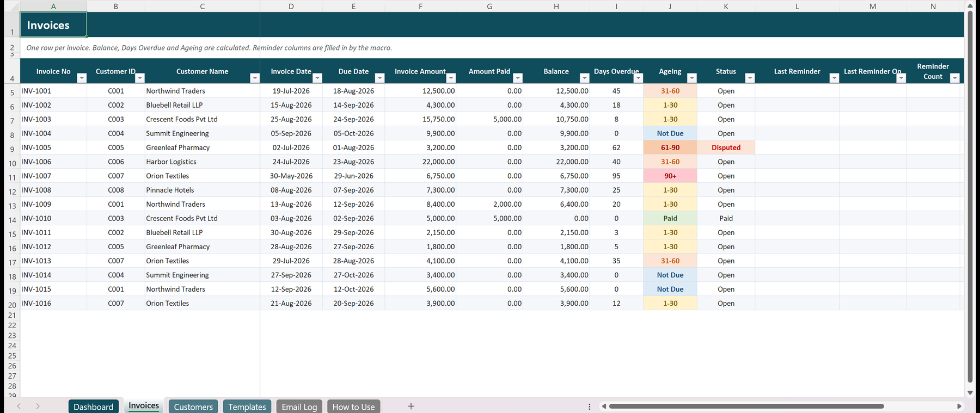The image size is (980, 413).
Task: Open the Templates sheet tab
Action: (x=247, y=406)
